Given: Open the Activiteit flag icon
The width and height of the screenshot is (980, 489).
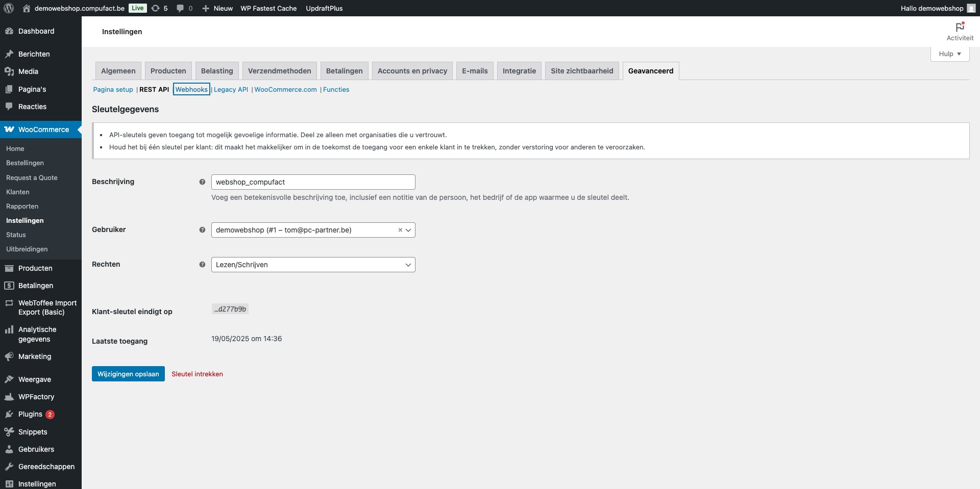Looking at the screenshot, I should pos(960,27).
